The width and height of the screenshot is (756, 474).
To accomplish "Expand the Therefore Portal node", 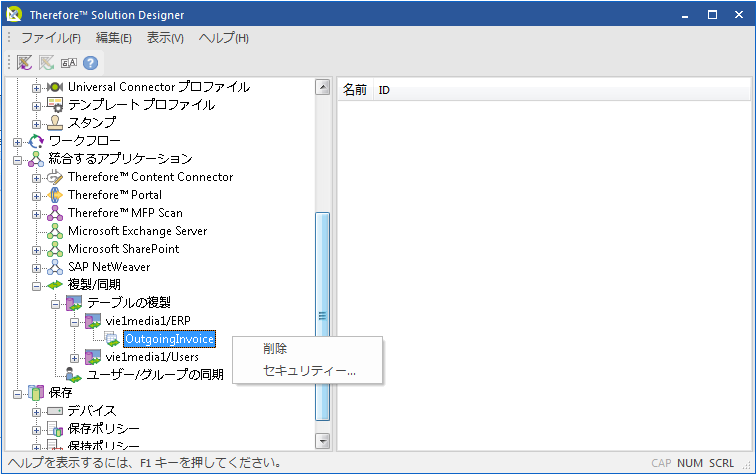I will click(36, 196).
